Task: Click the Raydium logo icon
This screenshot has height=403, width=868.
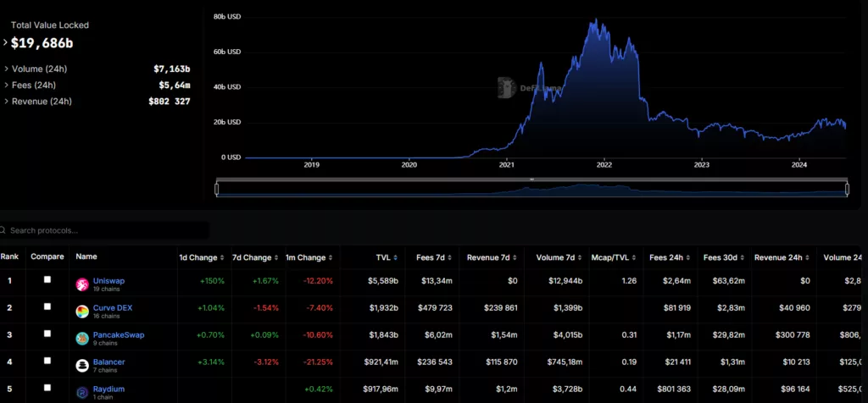Action: (82, 393)
